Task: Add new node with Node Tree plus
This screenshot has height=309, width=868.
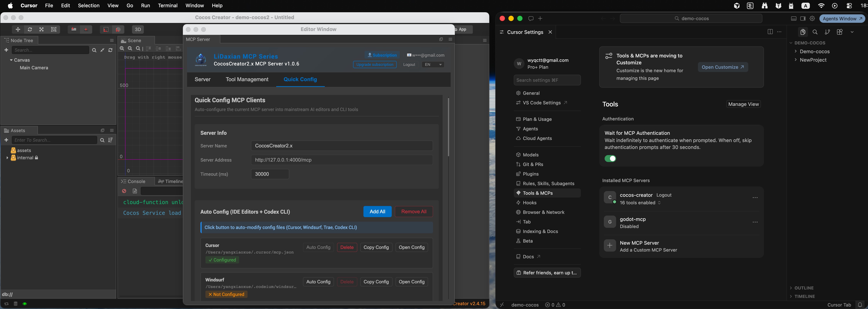Action: [x=6, y=50]
